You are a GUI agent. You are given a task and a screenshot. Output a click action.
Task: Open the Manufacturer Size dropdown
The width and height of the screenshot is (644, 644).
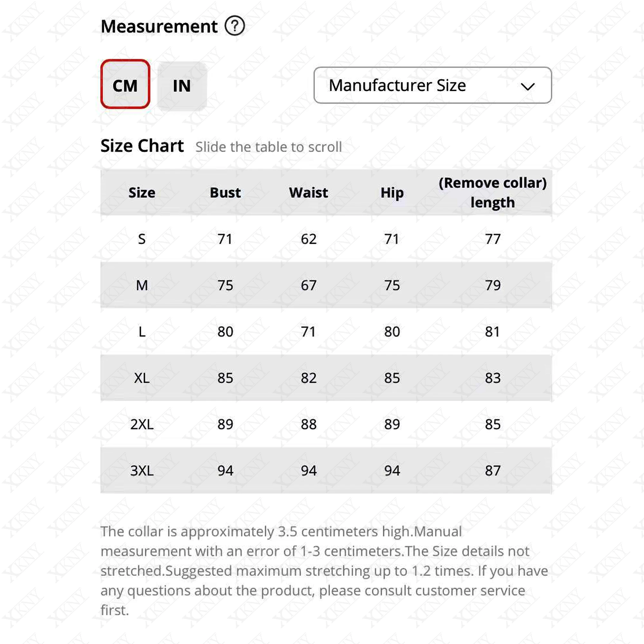click(x=433, y=85)
